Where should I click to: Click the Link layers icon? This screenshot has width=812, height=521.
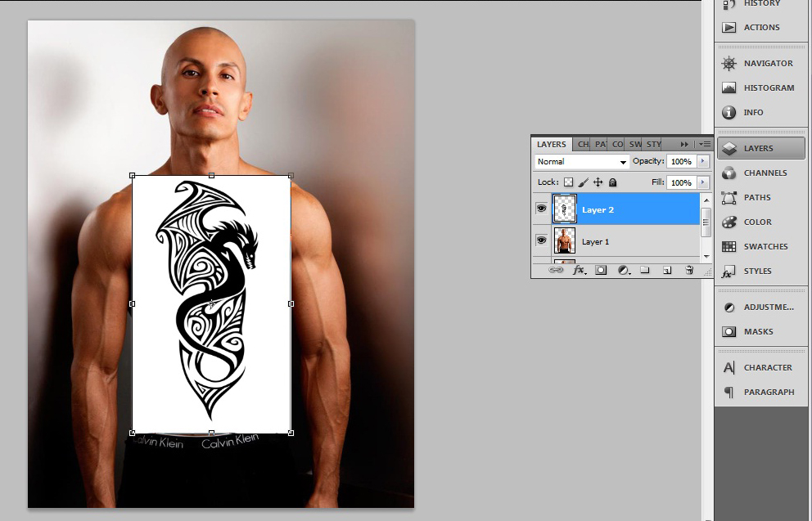coord(556,270)
